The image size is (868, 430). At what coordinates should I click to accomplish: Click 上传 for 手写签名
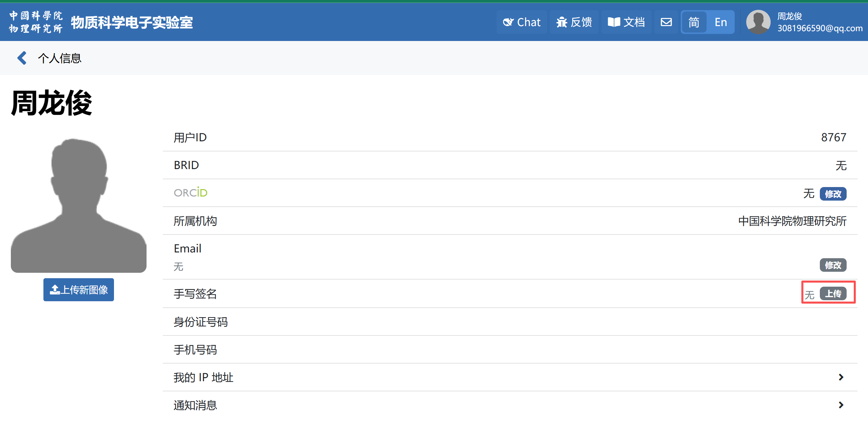pos(833,293)
